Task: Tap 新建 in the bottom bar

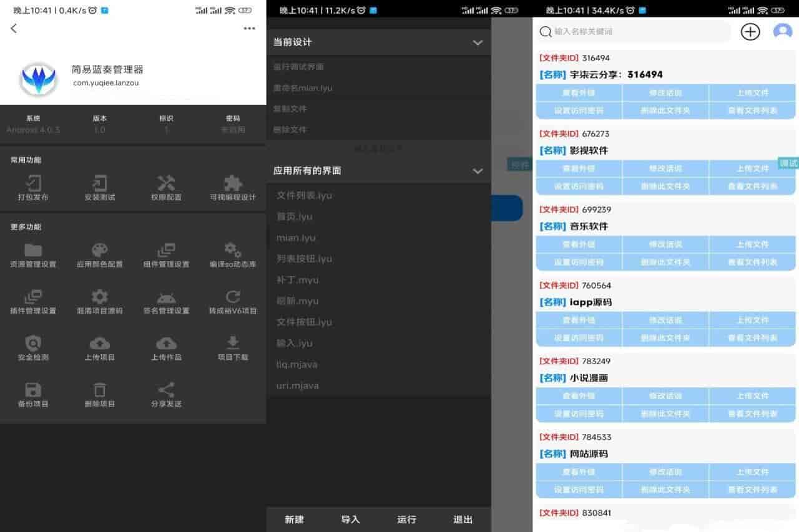Action: click(294, 520)
